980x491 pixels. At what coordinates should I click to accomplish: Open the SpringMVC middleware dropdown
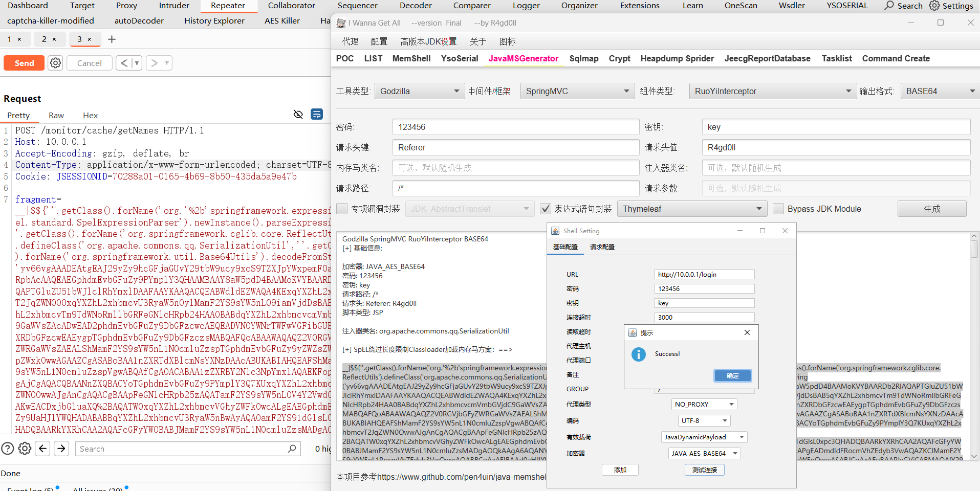[x=577, y=91]
